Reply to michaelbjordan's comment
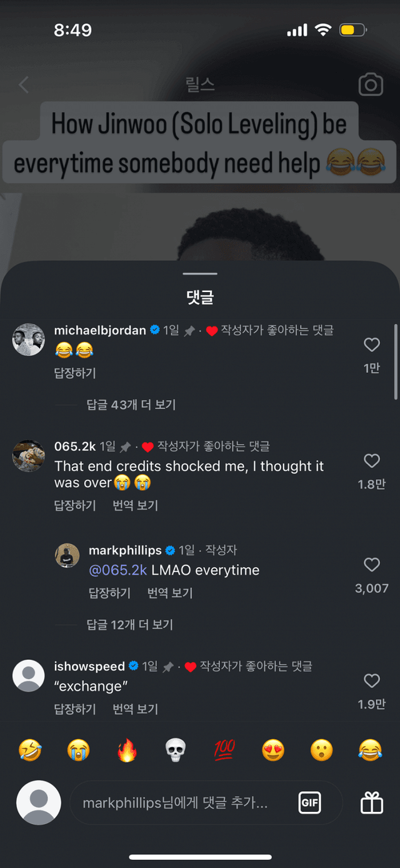Screen dimensions: 400x868 (x=75, y=373)
